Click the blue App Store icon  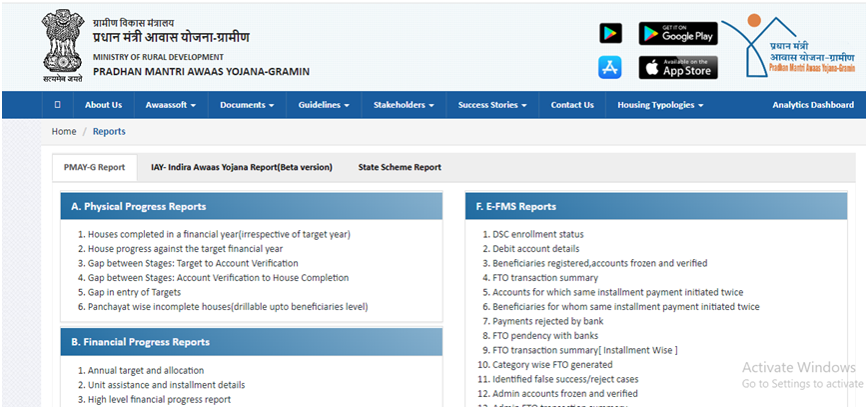tap(610, 67)
